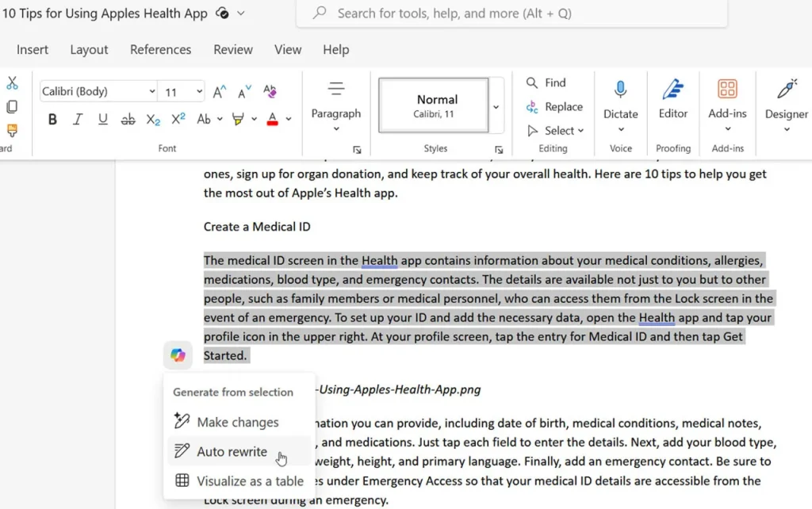Click the search box for tools and help
The height and width of the screenshot is (509, 812).
click(511, 13)
